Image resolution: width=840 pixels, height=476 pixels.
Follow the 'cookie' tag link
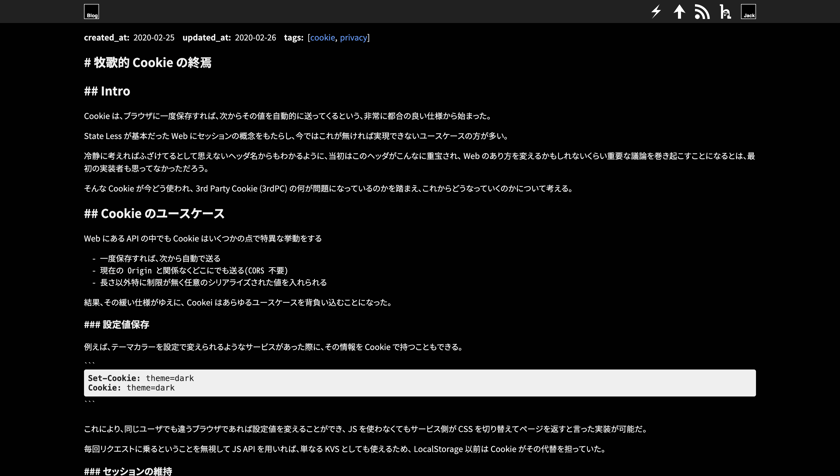[322, 37]
